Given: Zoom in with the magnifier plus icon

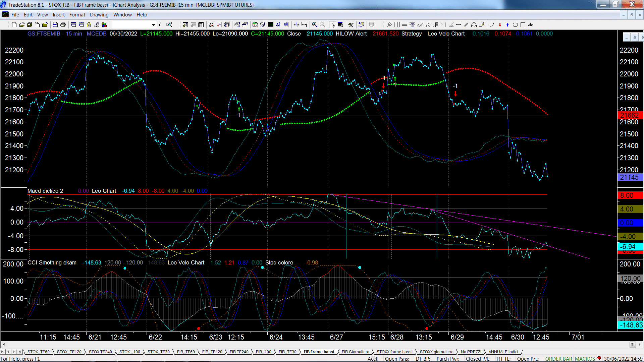Looking at the screenshot, I should tap(315, 25).
